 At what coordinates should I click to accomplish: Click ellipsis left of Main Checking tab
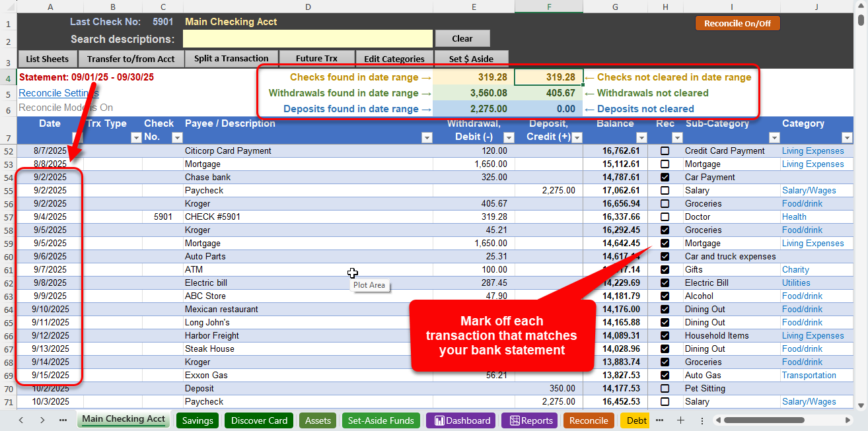tap(63, 420)
